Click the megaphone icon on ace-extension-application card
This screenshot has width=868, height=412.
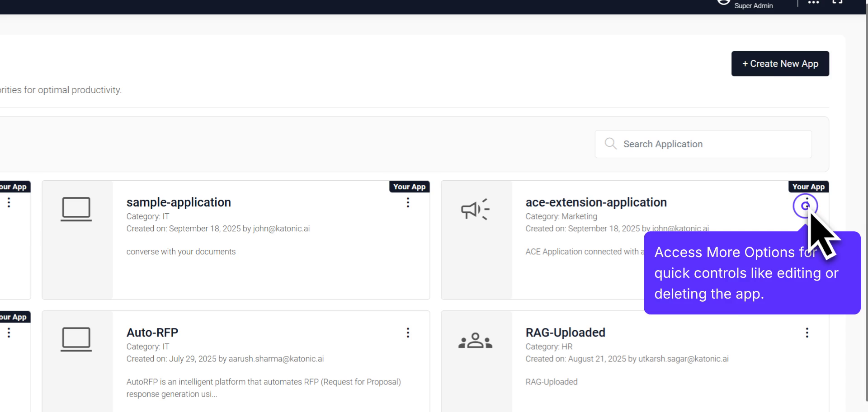(x=474, y=209)
